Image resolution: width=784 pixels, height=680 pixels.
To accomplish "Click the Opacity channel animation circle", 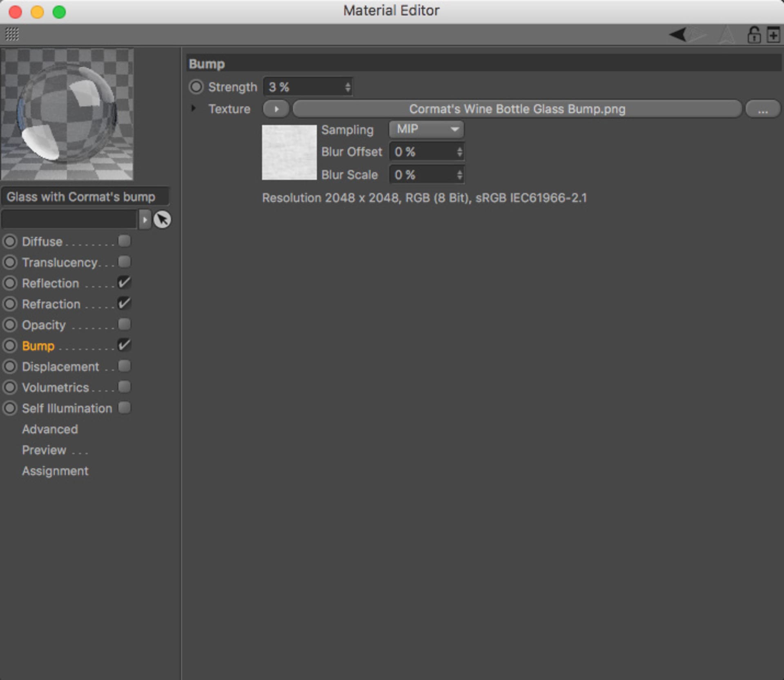I will 10,325.
